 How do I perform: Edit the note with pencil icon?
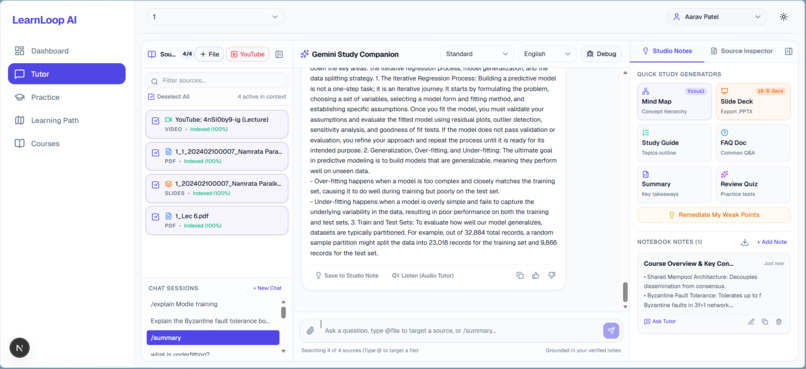point(751,322)
